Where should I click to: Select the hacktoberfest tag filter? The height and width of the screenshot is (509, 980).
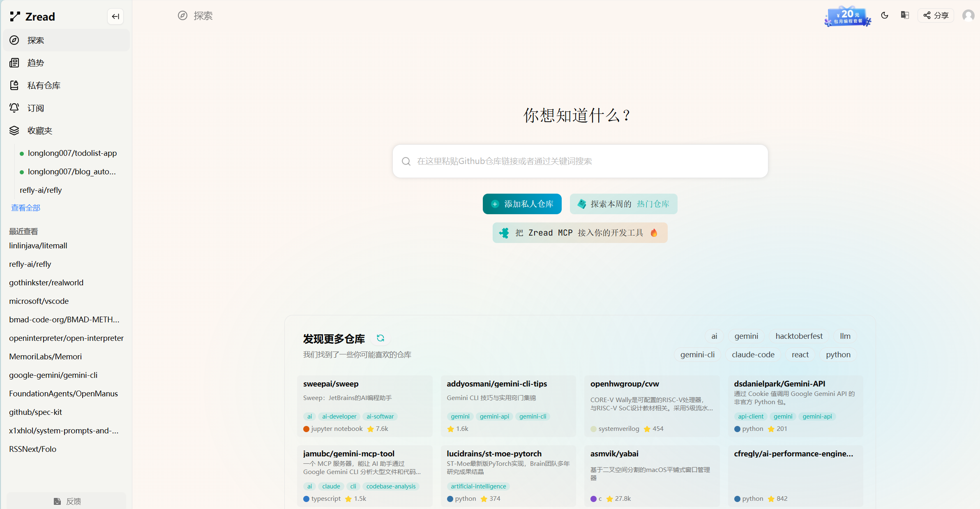click(799, 336)
